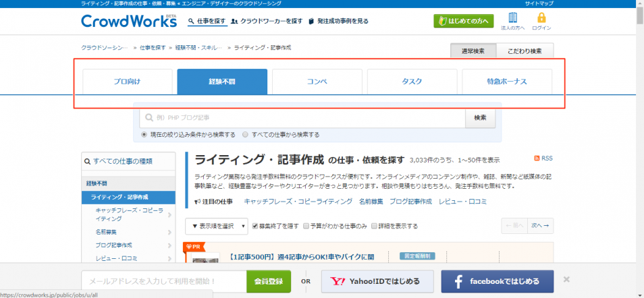The image size is (644, 298).
Task: Click the 経験不問・スキル… breadcrumb link
Action: 198,48
